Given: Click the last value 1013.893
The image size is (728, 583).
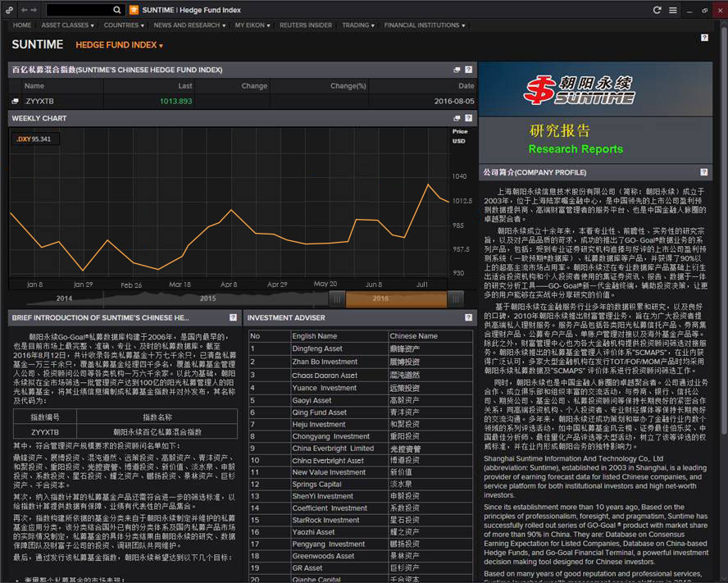Looking at the screenshot, I should pyautogui.click(x=176, y=101).
